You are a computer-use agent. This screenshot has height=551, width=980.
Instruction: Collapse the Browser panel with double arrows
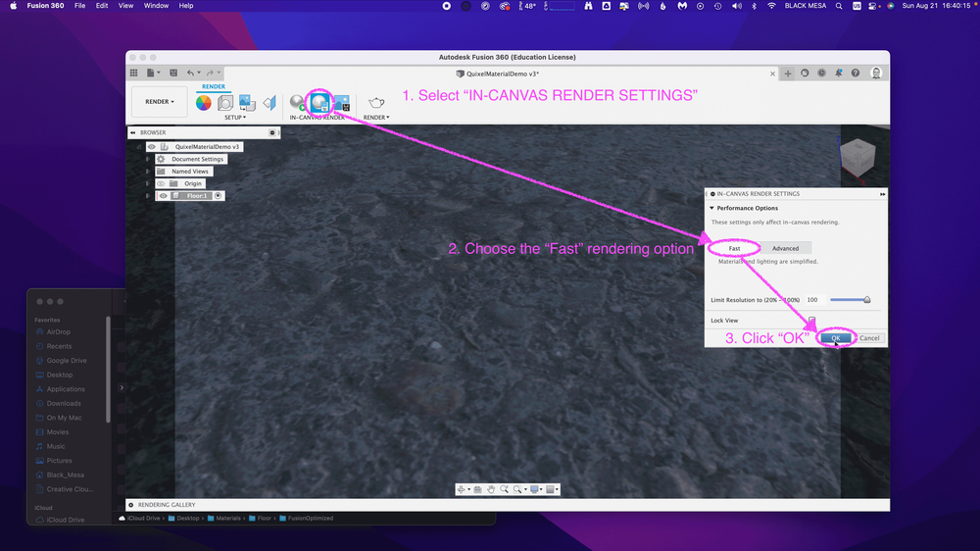click(132, 132)
